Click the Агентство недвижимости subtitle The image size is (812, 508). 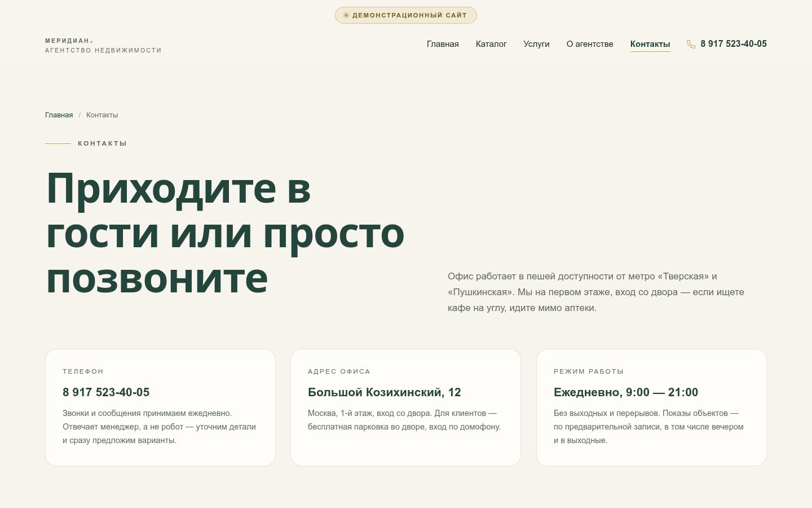coord(103,50)
